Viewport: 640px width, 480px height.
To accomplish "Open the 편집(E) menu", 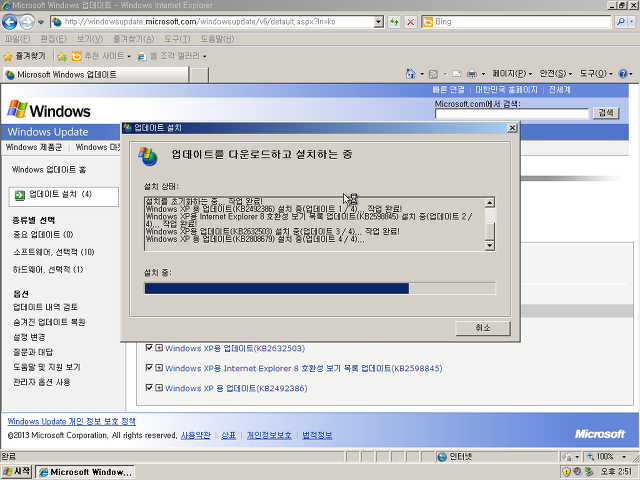I will point(53,39).
